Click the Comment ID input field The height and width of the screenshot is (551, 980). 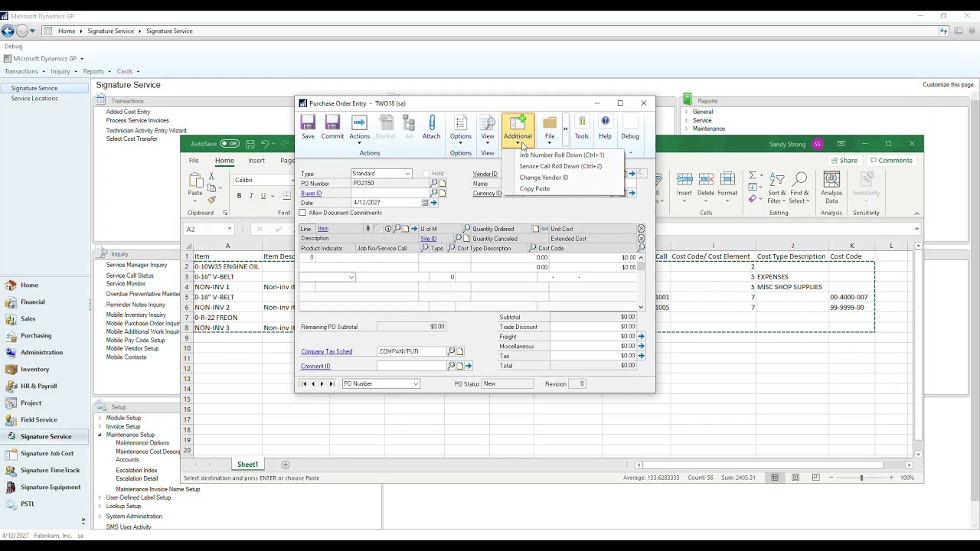point(411,366)
